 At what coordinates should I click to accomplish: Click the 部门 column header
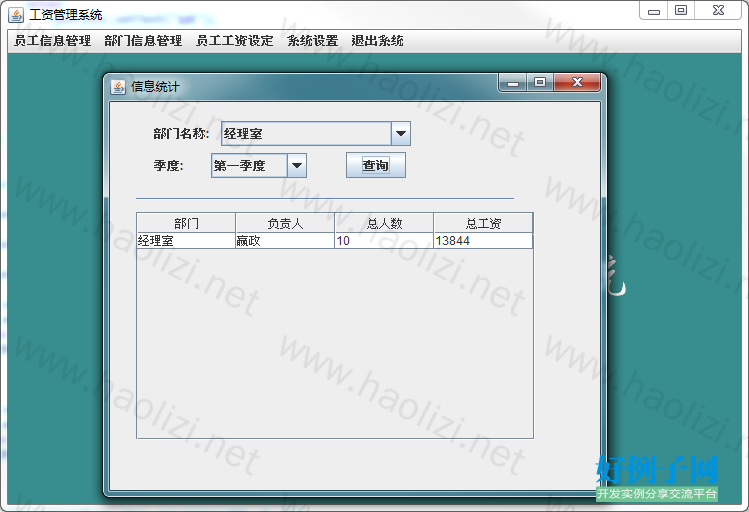(186, 223)
